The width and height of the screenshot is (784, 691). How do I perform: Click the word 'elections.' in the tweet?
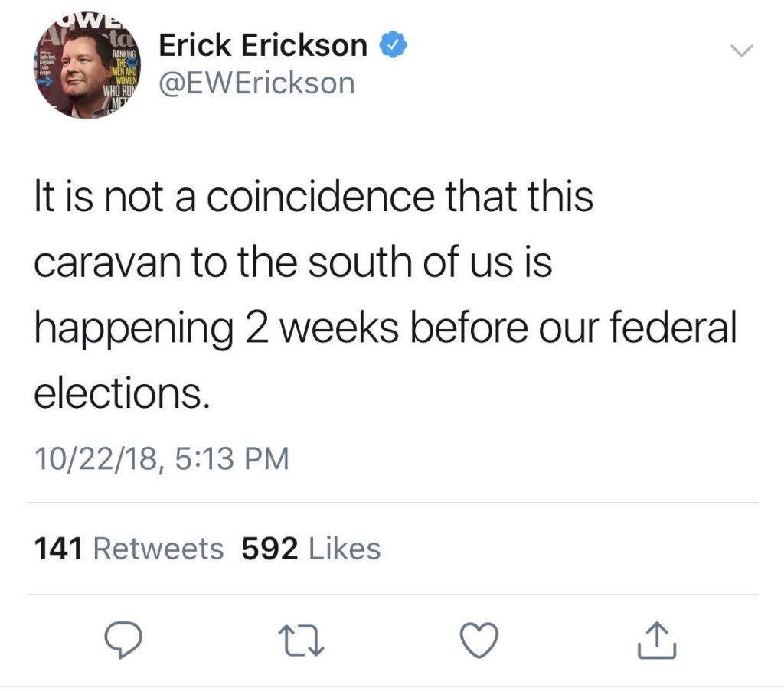coord(122,393)
